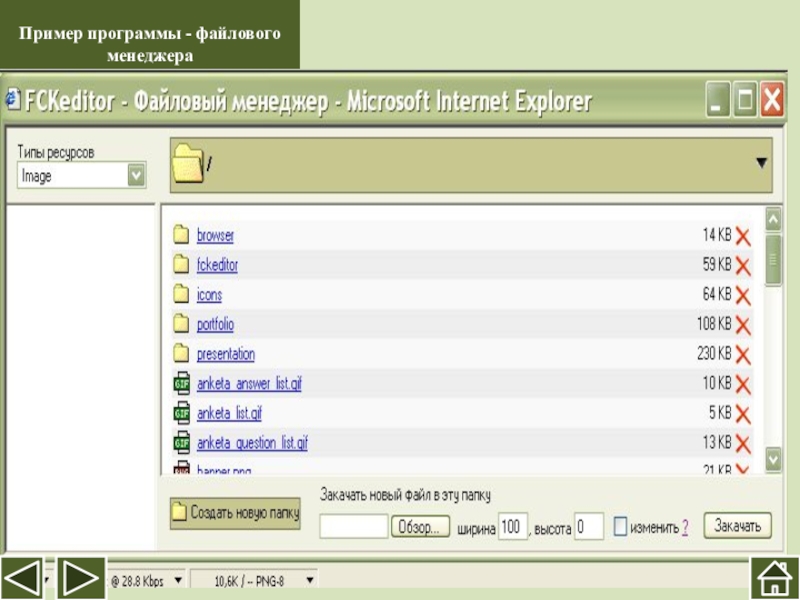Open anketa_list.gif file link
The height and width of the screenshot is (600, 800).
click(x=229, y=413)
